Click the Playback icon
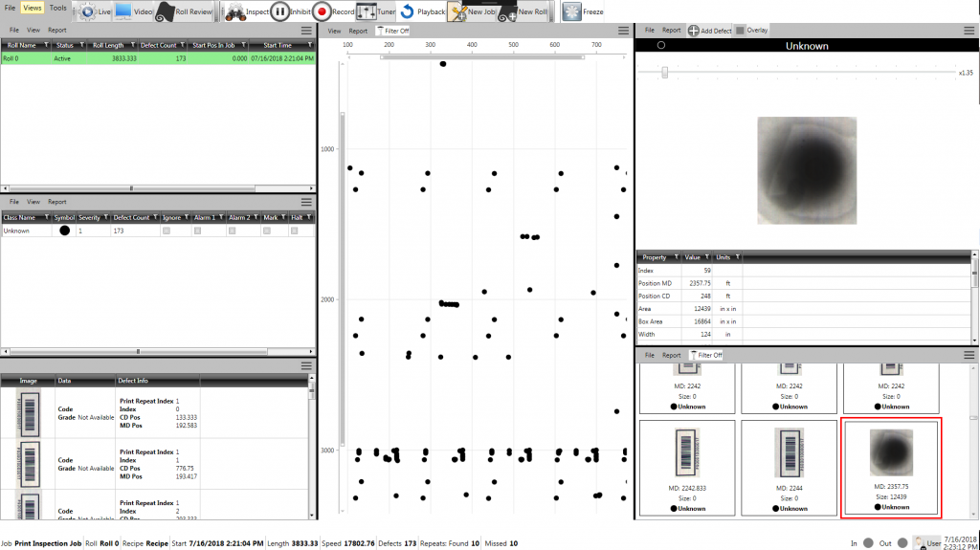Screen dimensions: 980x550 [x=408, y=11]
